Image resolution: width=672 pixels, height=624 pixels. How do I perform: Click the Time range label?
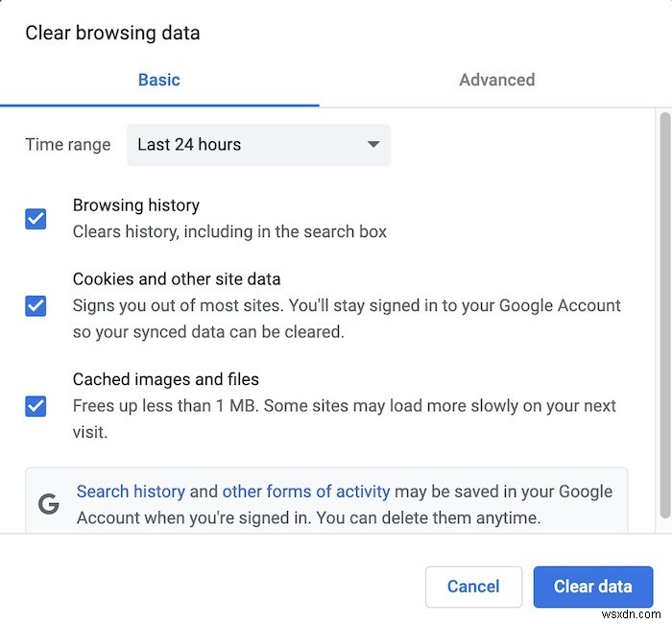tap(67, 145)
